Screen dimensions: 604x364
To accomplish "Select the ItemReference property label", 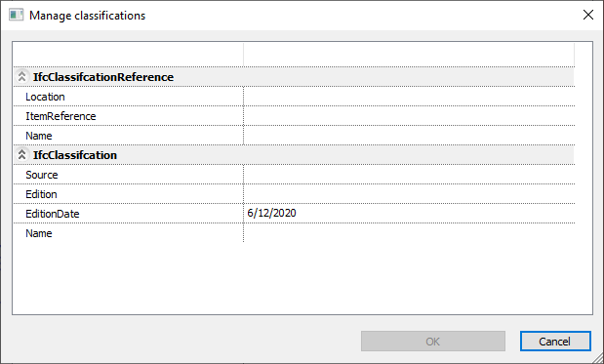I will click(60, 116).
